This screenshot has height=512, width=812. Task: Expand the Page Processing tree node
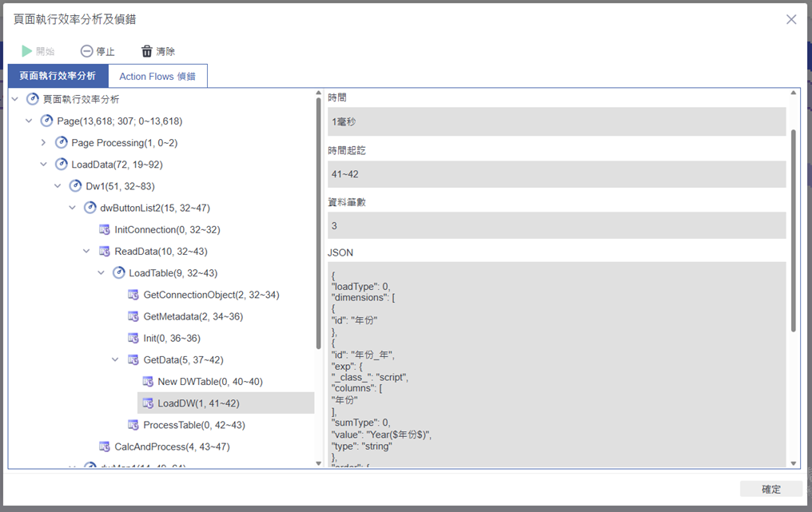[x=44, y=143]
